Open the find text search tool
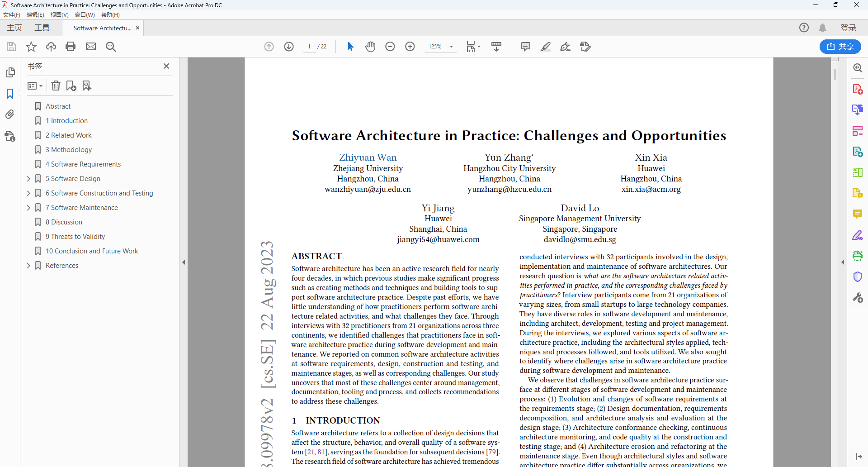The width and height of the screenshot is (868, 467). [111, 47]
